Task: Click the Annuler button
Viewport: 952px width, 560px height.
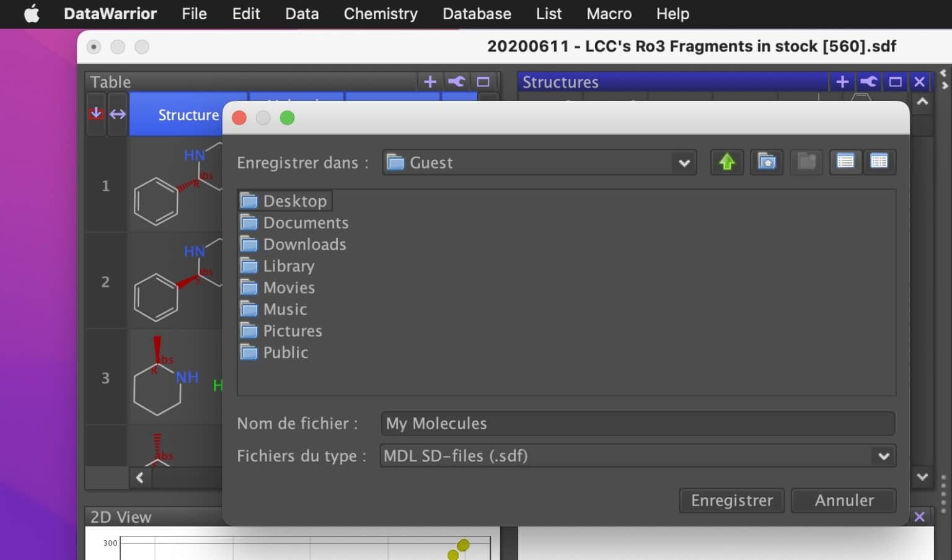Action: tap(844, 501)
